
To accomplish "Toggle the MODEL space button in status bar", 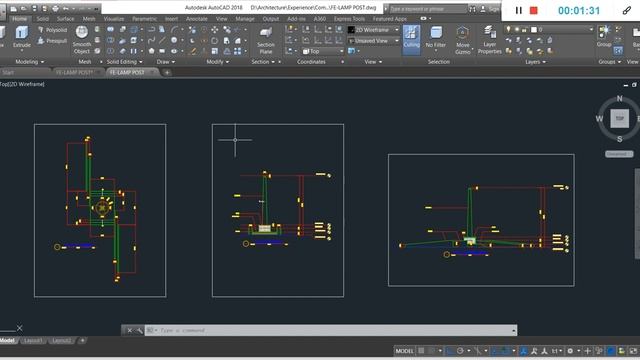I will tap(404, 351).
